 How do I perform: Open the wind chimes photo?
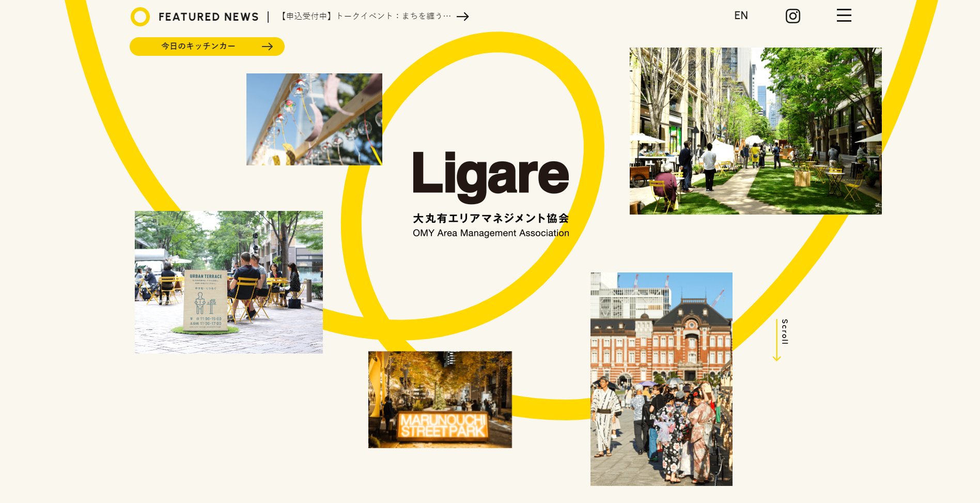pyautogui.click(x=314, y=119)
